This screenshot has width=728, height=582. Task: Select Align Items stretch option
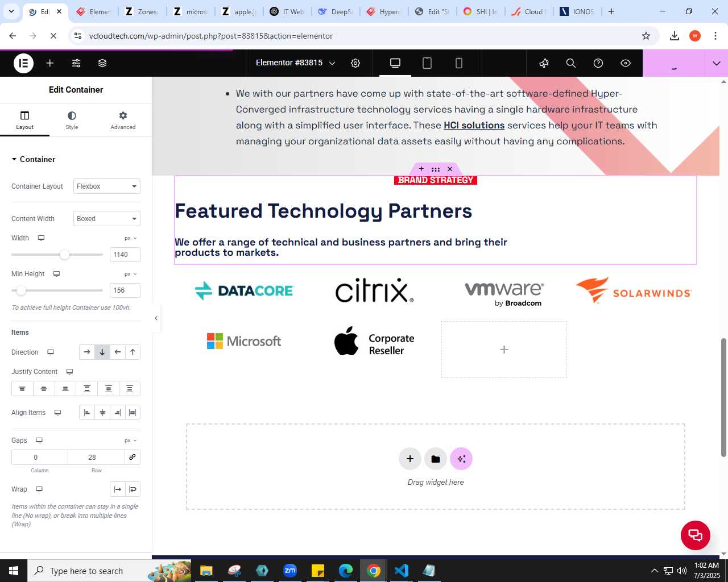click(133, 413)
